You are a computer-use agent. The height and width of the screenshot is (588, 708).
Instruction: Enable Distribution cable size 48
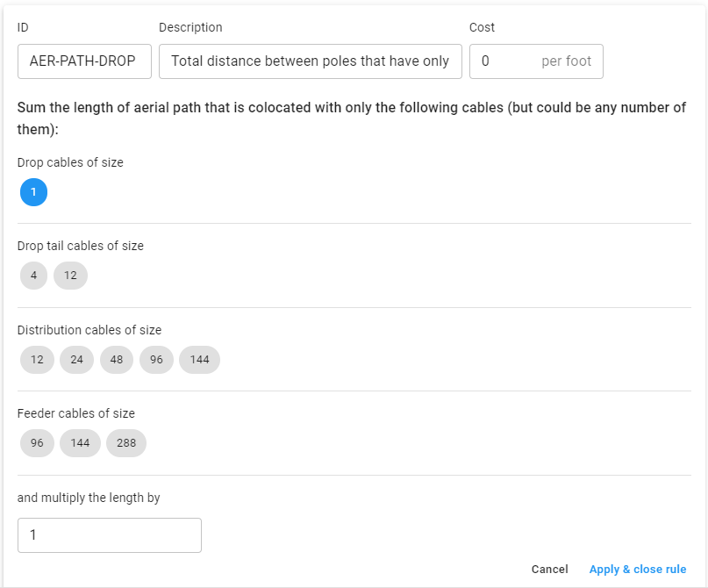pyautogui.click(x=117, y=360)
